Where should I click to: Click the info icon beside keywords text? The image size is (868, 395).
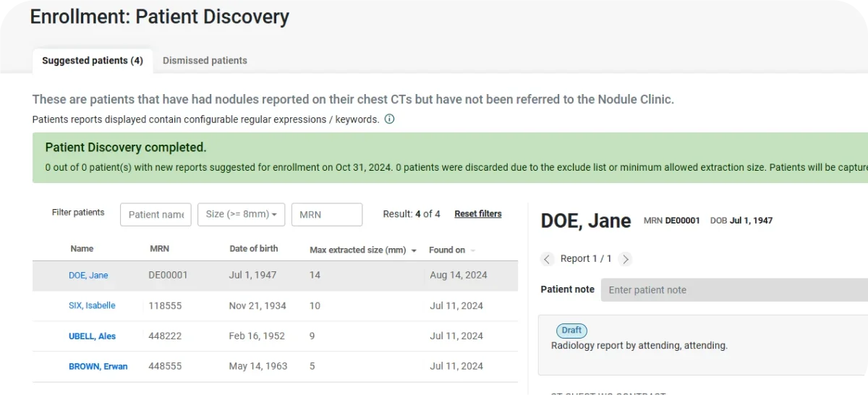[389, 119]
